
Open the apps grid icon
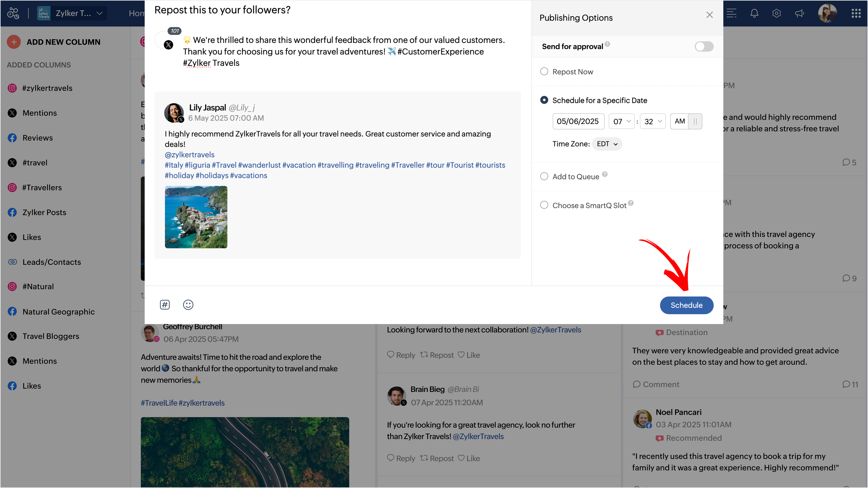[856, 13]
